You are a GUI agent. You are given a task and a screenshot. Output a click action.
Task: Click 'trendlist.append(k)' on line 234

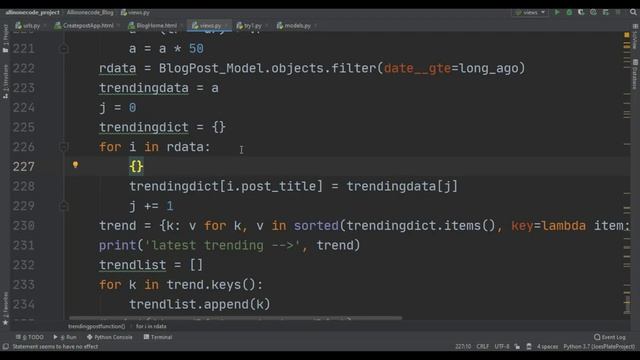200,304
